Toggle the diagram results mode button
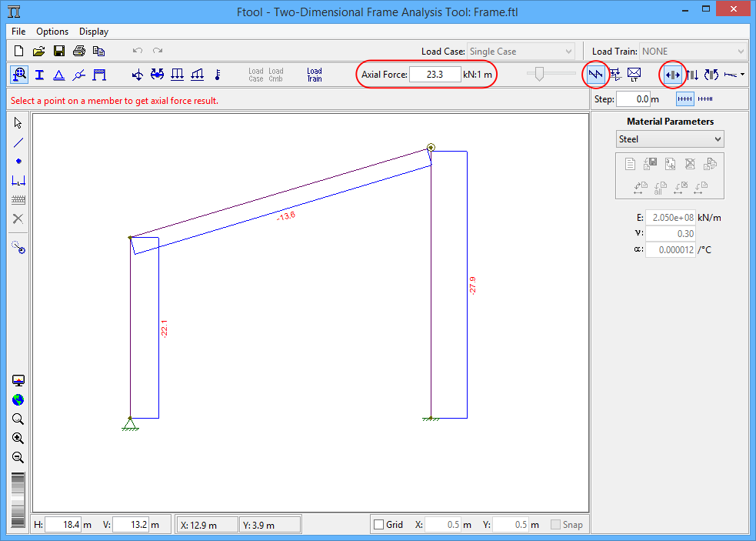Image resolution: width=756 pixels, height=541 pixels. click(595, 75)
